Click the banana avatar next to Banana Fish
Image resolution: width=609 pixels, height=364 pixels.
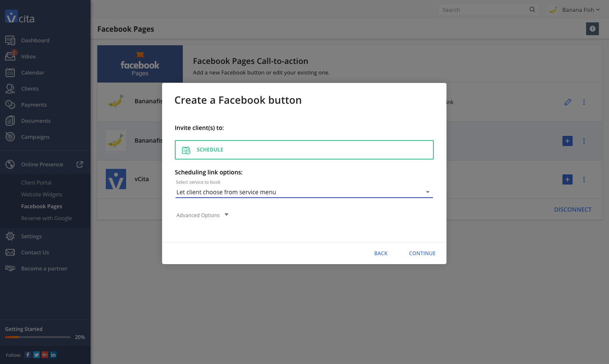553,10
